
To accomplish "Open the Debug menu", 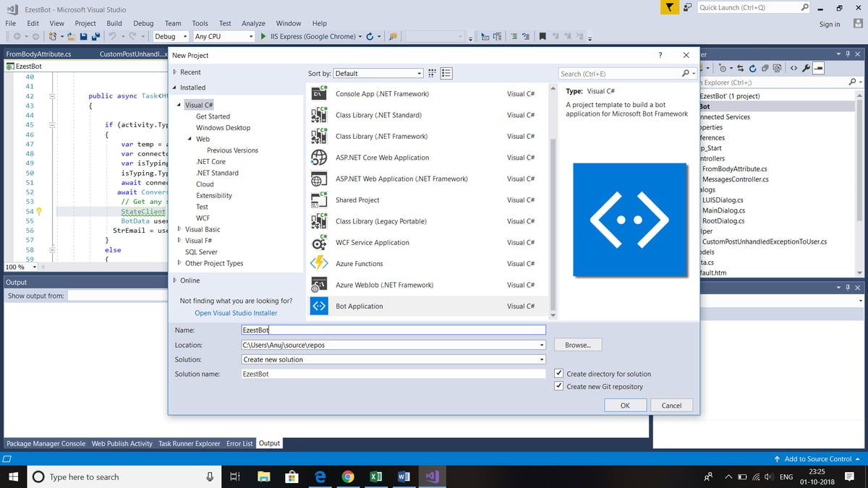I will [x=143, y=22].
